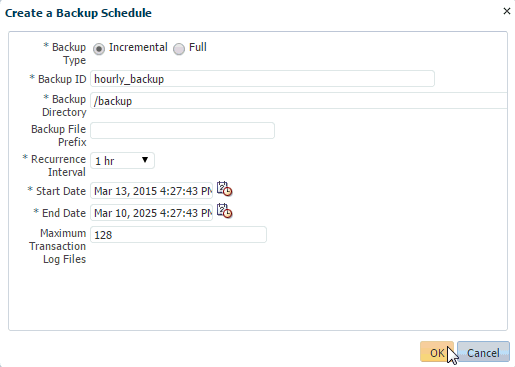Click the 'Maximum Transaction Log Files' label

coord(58,246)
